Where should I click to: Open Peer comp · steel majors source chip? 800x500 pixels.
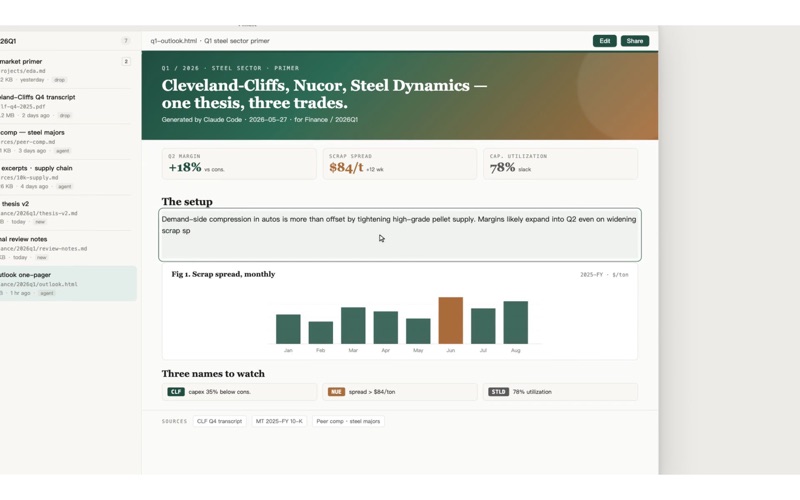pos(348,421)
